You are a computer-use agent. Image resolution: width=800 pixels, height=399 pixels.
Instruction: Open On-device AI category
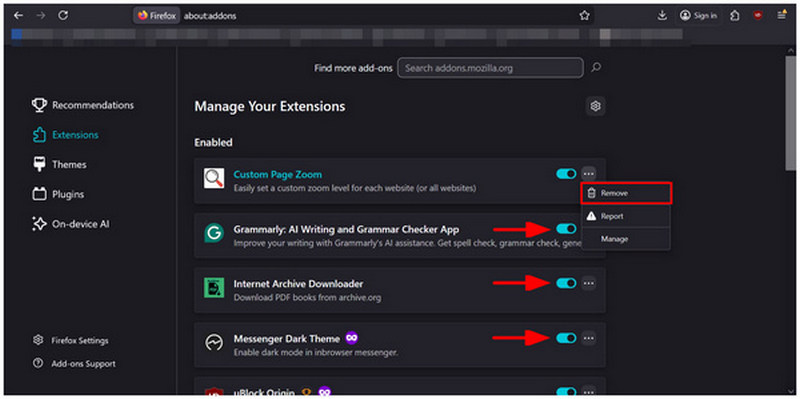coord(70,224)
